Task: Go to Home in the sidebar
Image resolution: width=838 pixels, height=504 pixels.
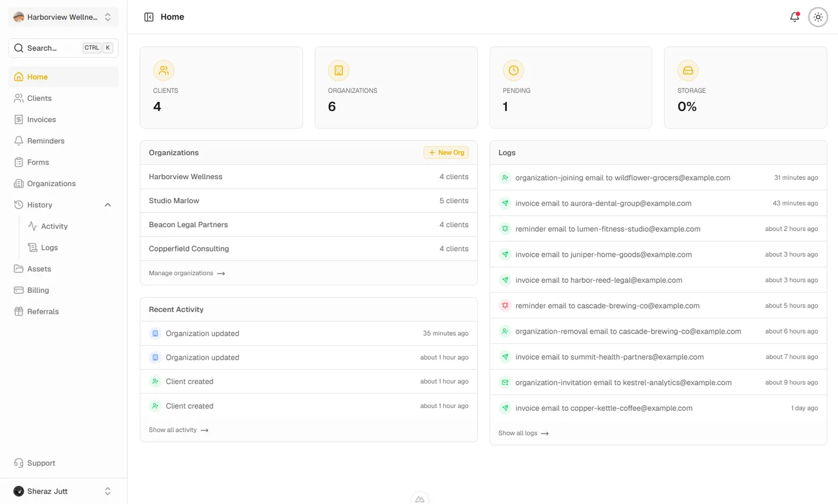Action: pyautogui.click(x=63, y=77)
